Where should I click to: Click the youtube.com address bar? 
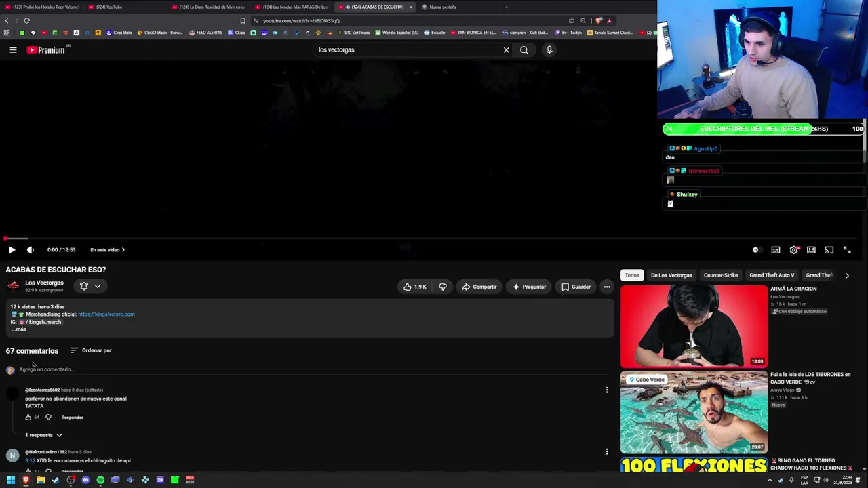[407, 20]
